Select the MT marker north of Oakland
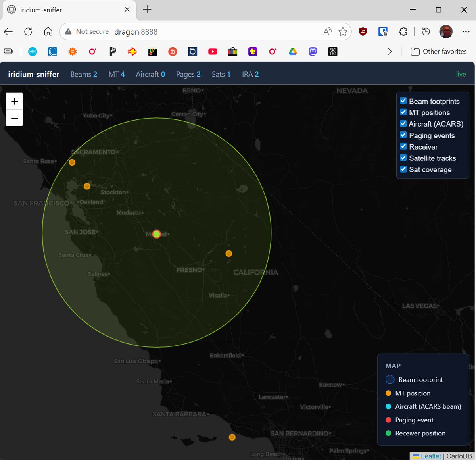The height and width of the screenshot is (460, 476). (x=87, y=186)
